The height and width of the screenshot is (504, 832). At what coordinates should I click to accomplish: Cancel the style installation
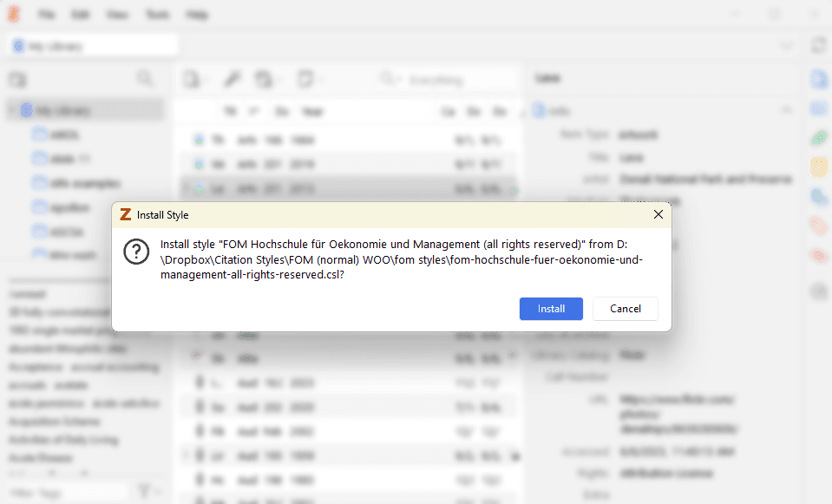(625, 309)
